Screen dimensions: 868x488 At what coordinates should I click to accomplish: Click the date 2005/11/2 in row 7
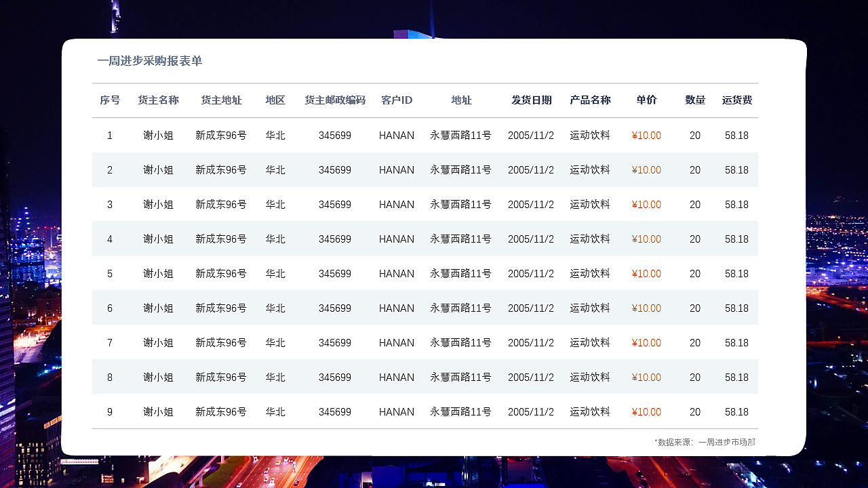[532, 342]
